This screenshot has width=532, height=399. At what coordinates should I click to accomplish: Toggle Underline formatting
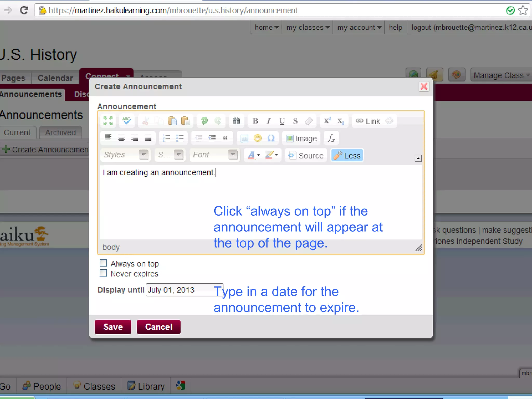coord(282,121)
